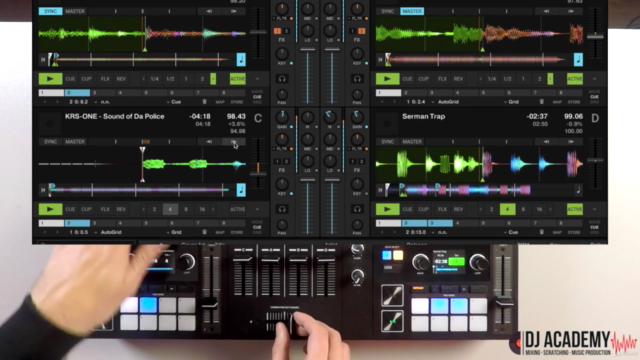Click the headphone cue icon above deck D
Image resolution: width=640 pixels, height=360 pixels.
tap(357, 78)
